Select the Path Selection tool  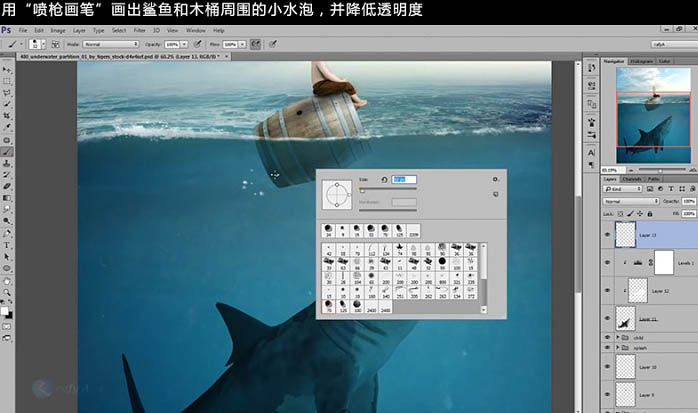click(x=7, y=256)
